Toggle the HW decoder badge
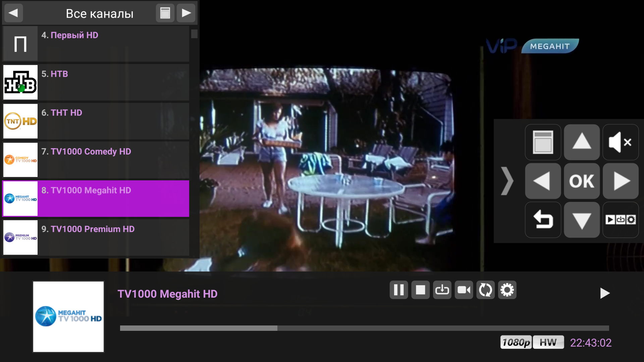Viewport: 644px width, 362px height. (548, 342)
